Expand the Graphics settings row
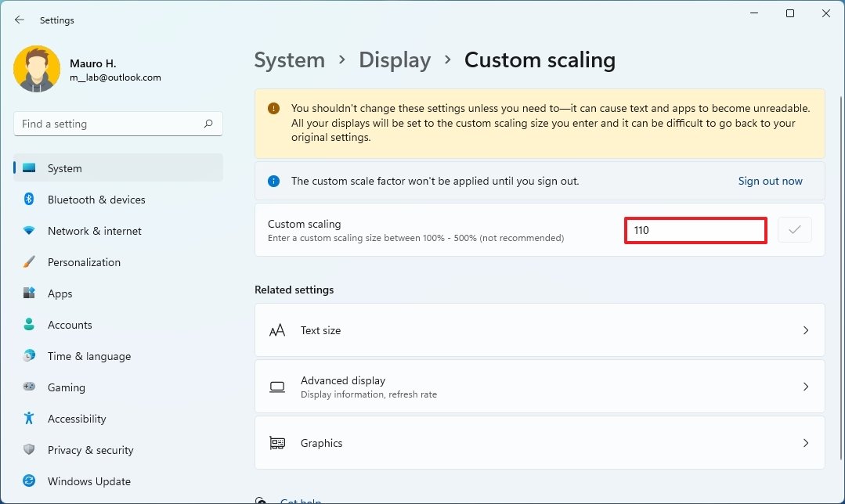The image size is (845, 504). pos(806,443)
